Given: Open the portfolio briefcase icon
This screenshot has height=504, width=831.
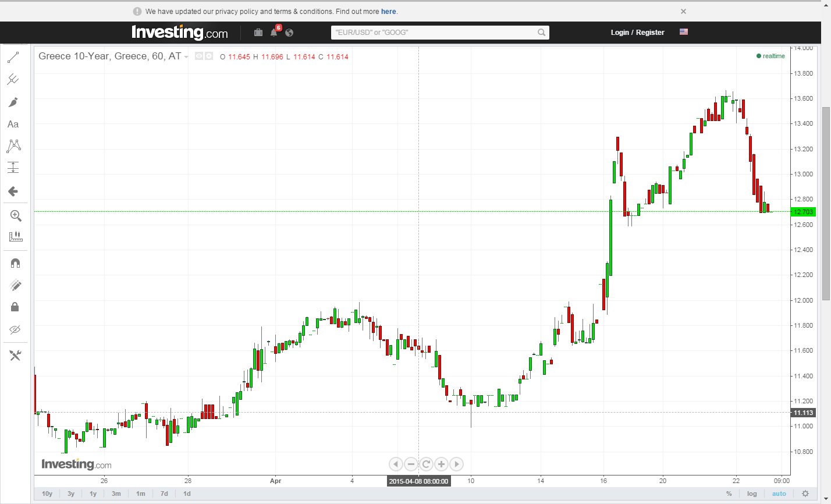Looking at the screenshot, I should point(258,33).
